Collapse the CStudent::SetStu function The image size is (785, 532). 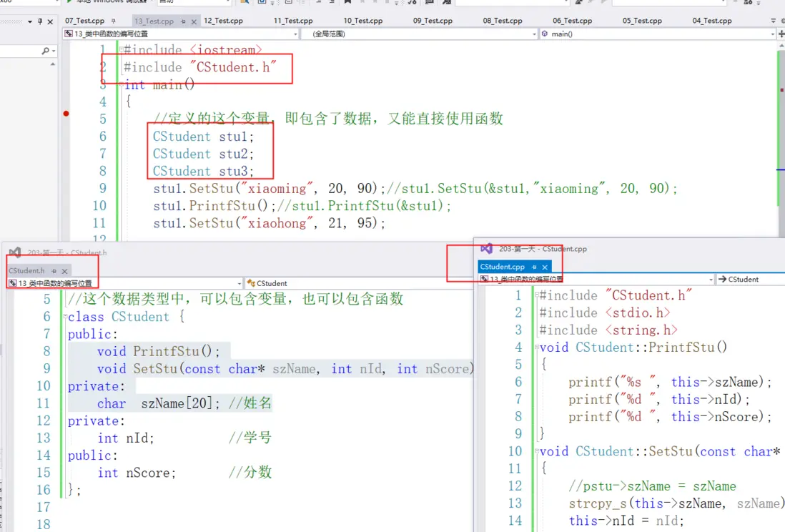pyautogui.click(x=537, y=451)
